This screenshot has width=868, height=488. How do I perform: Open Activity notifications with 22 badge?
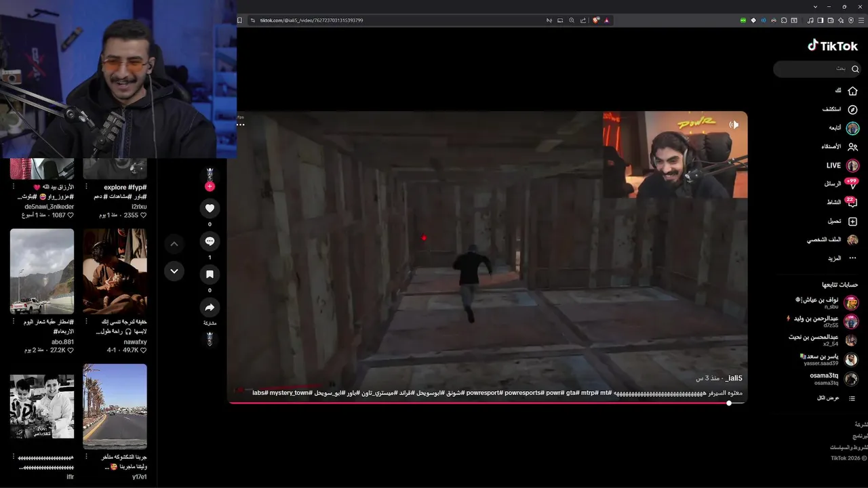pyautogui.click(x=852, y=202)
